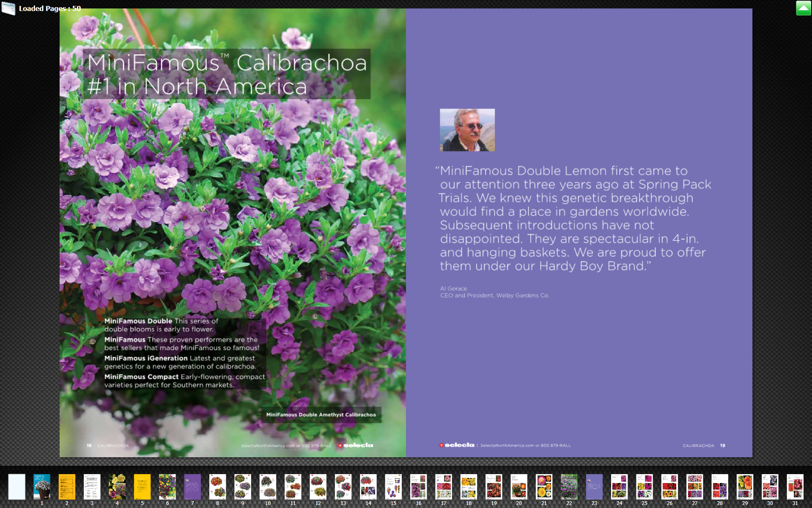Click '#1 in North America' headline line
Screen dimensions: 812x508
[197, 86]
